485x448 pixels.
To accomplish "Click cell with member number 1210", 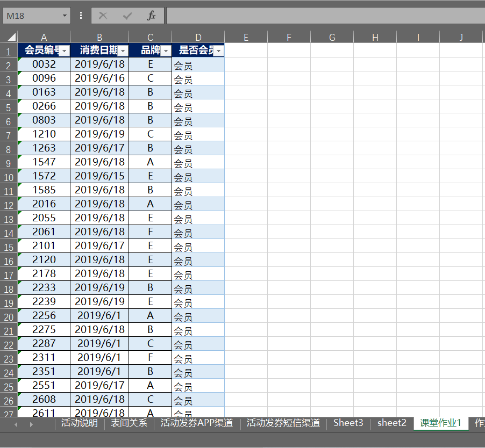I will tap(44, 134).
